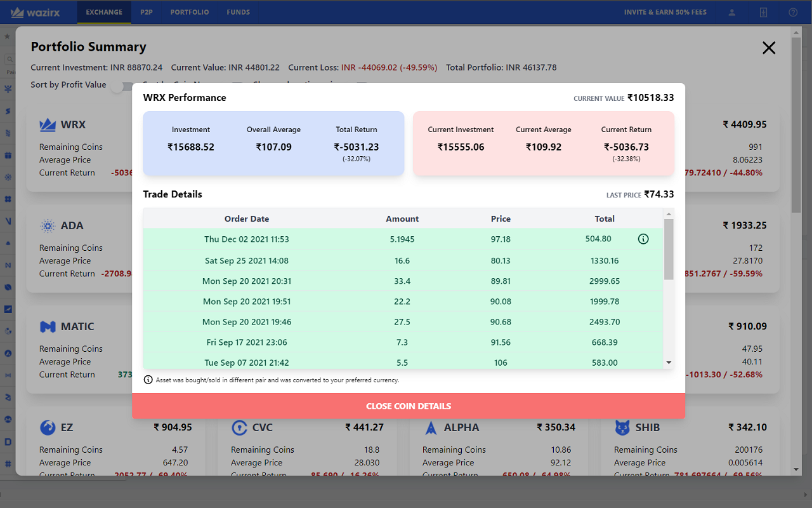Click the Investment value ₹15688.52

191,147
